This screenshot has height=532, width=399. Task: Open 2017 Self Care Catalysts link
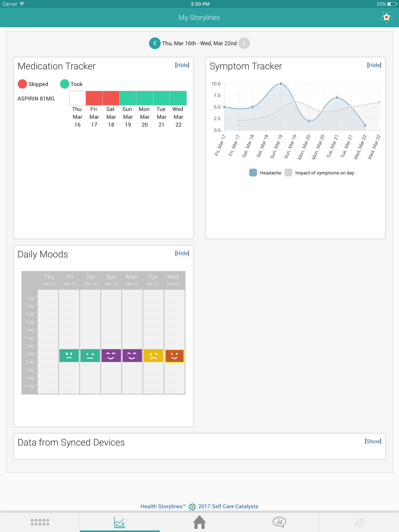(x=228, y=506)
